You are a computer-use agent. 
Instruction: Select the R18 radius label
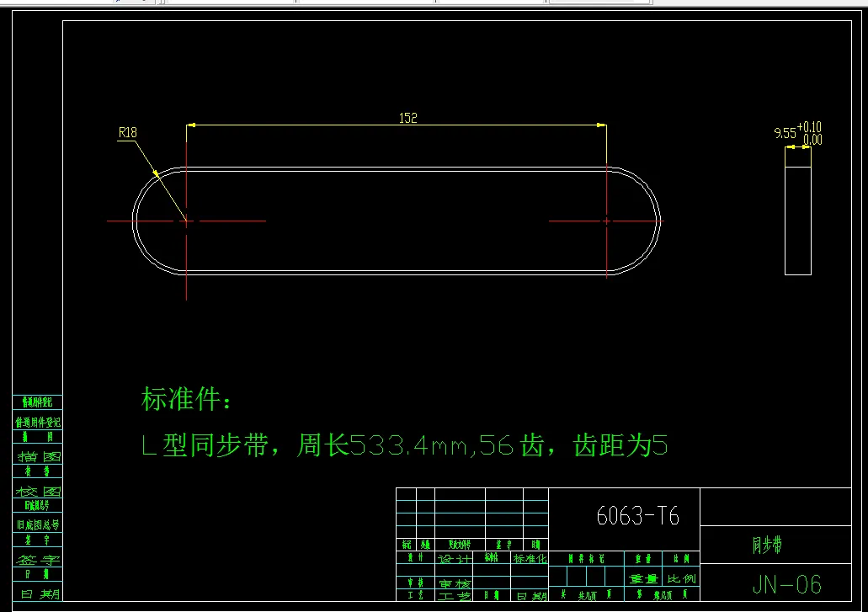click(127, 132)
